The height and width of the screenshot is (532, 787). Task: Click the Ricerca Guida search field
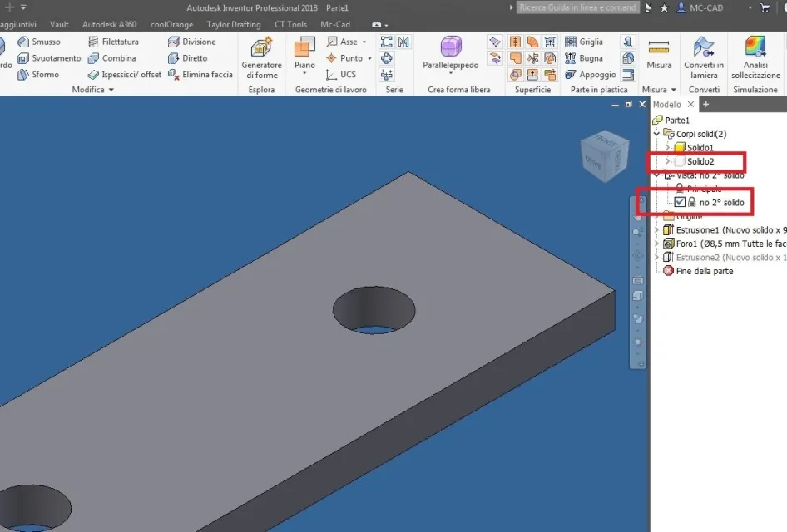click(x=577, y=7)
